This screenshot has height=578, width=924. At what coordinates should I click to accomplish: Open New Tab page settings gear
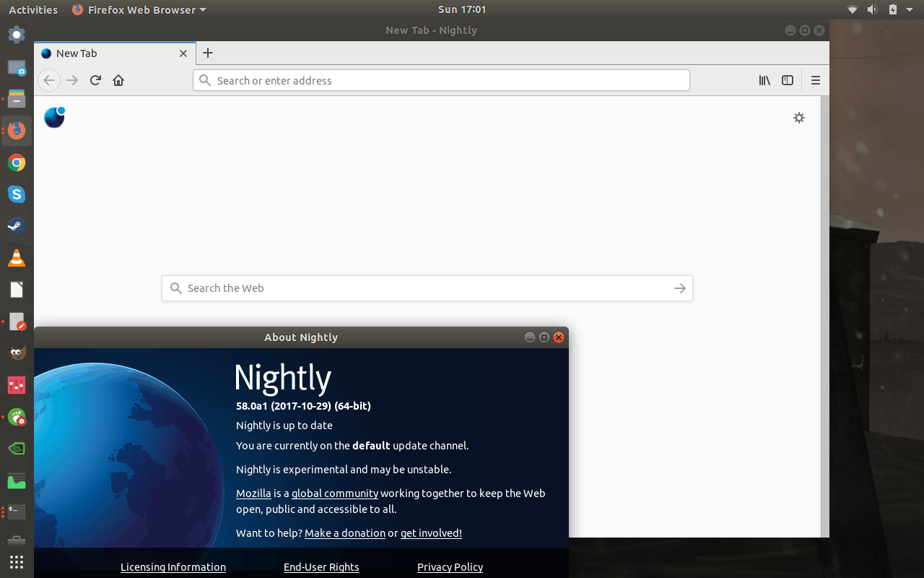pos(799,118)
